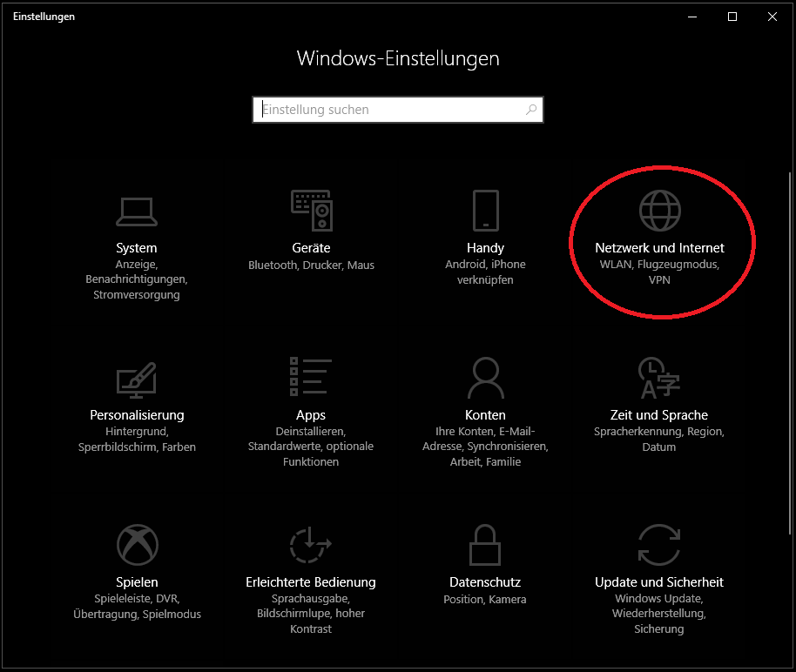Click the Zeit und Sprache title
The width and height of the screenshot is (796, 672).
(659, 415)
